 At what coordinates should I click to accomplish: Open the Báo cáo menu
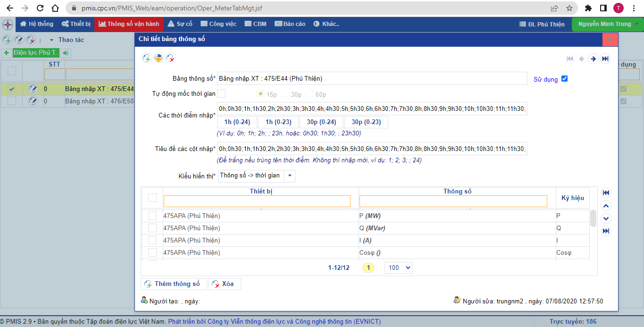[x=290, y=24]
